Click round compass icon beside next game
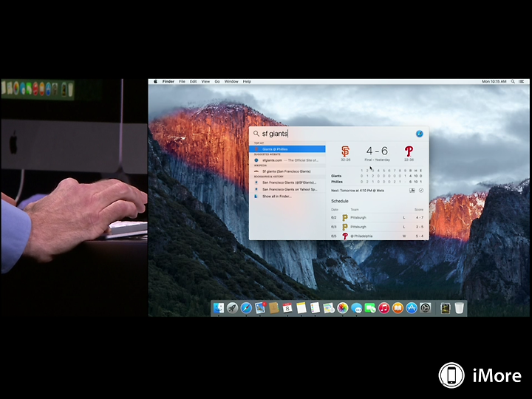 coord(421,191)
